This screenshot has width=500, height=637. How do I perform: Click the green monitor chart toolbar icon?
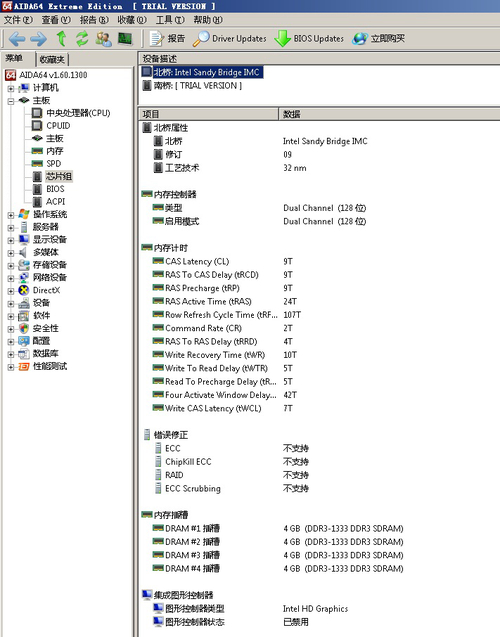point(125,39)
